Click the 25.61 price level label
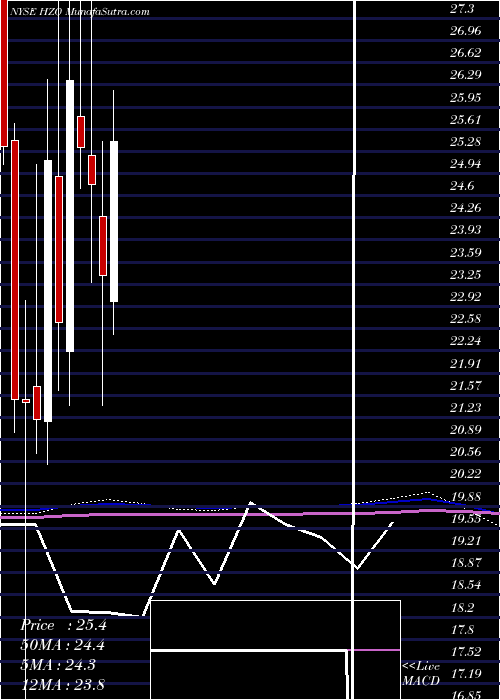The height and width of the screenshot is (700, 500). coord(466,120)
